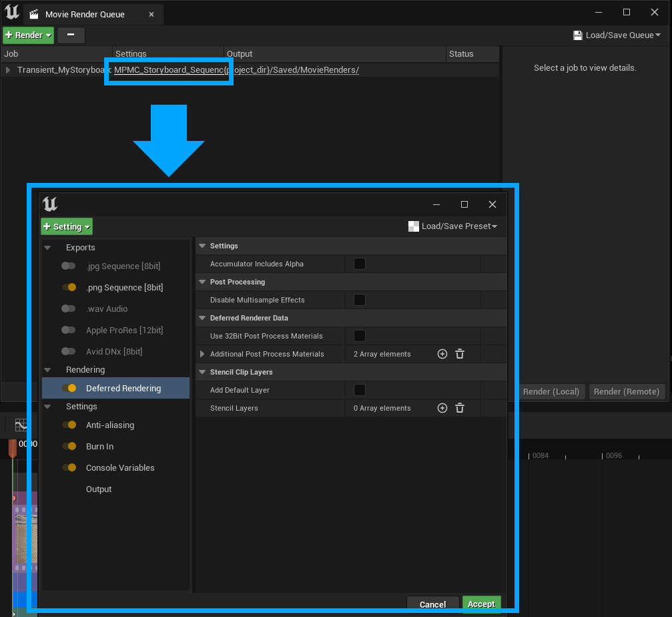Click the timeline ruler at frame 0084
Screen dimensions: 672x617
click(541, 455)
